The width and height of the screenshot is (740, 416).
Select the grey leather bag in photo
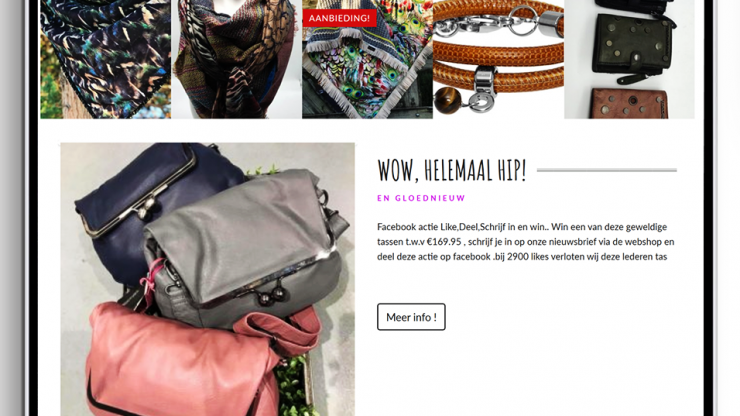pos(245,246)
